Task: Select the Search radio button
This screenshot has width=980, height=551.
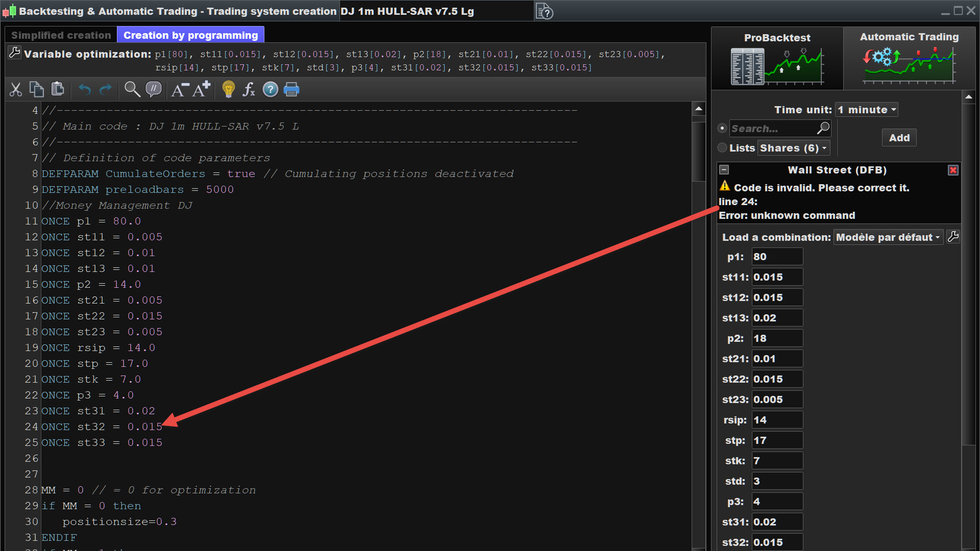Action: point(722,129)
